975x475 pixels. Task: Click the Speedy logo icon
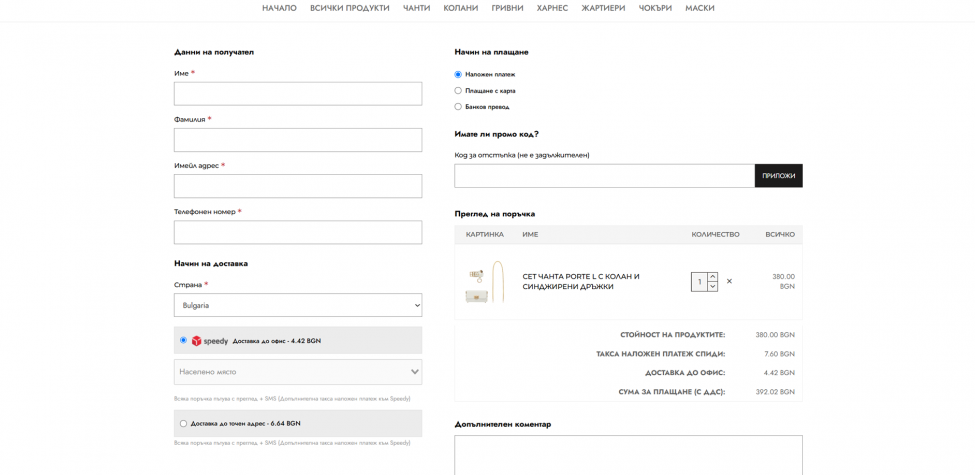pos(210,341)
